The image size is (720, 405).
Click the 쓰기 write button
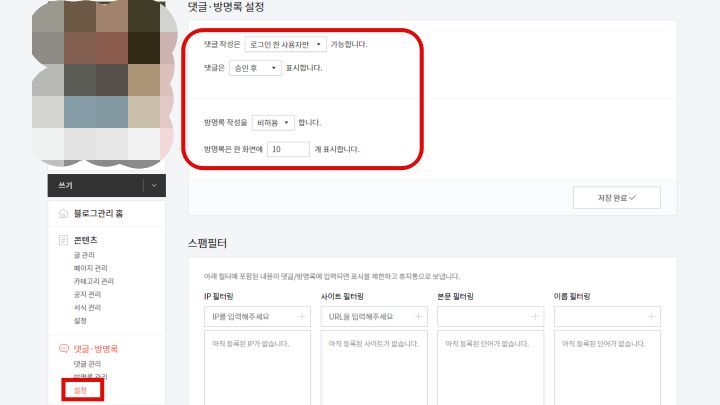click(96, 186)
